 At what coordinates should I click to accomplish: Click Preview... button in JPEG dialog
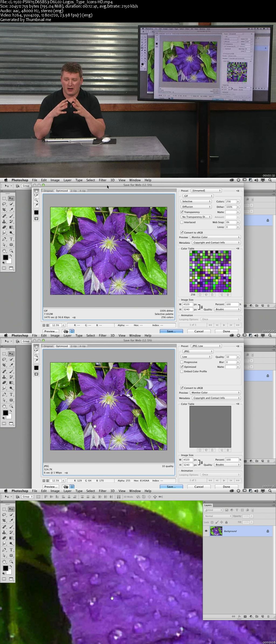[x=51, y=487]
